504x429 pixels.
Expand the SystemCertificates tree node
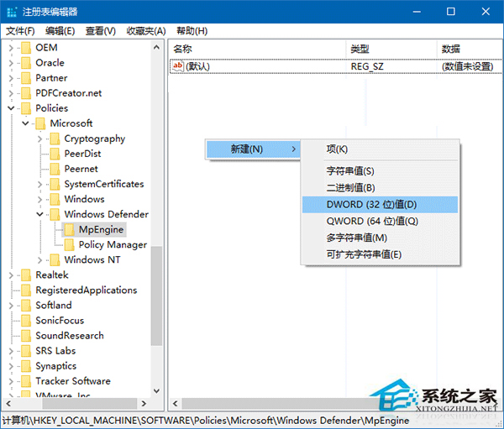[39, 184]
